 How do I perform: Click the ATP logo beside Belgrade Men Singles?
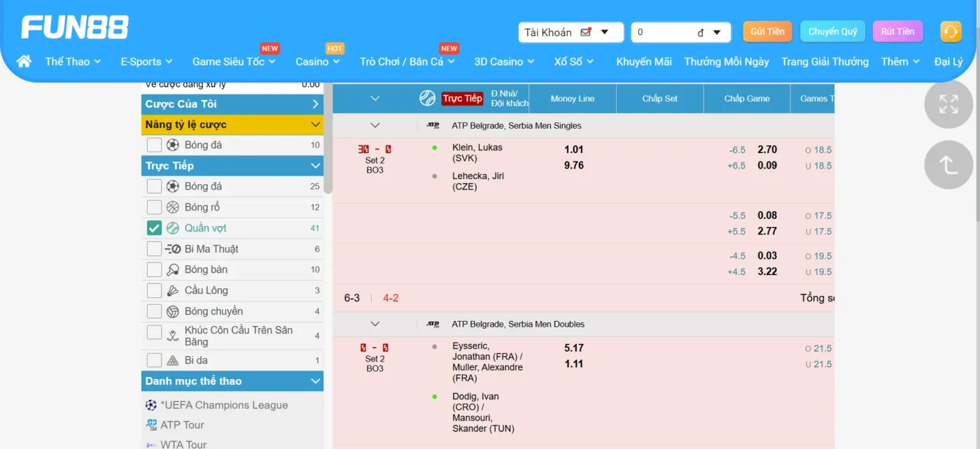pyautogui.click(x=433, y=126)
